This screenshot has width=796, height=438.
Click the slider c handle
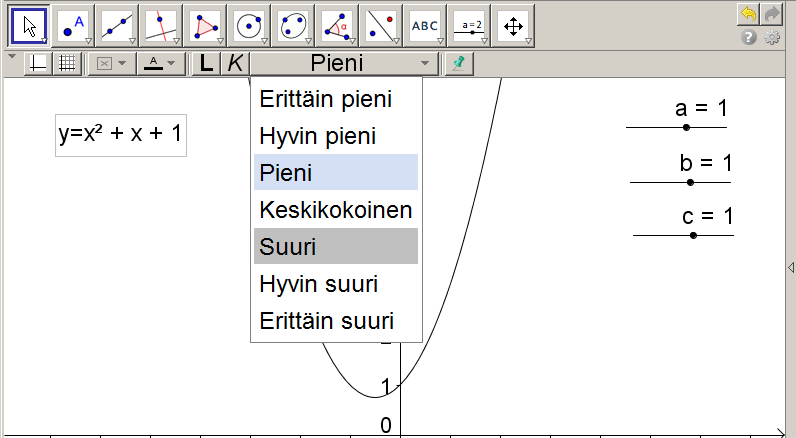[x=693, y=235]
